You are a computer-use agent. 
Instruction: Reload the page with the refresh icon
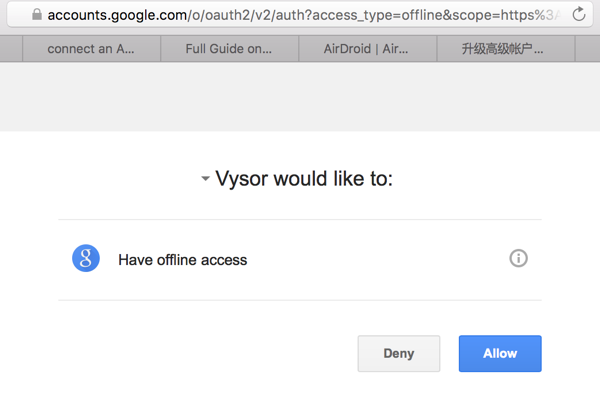tap(578, 16)
